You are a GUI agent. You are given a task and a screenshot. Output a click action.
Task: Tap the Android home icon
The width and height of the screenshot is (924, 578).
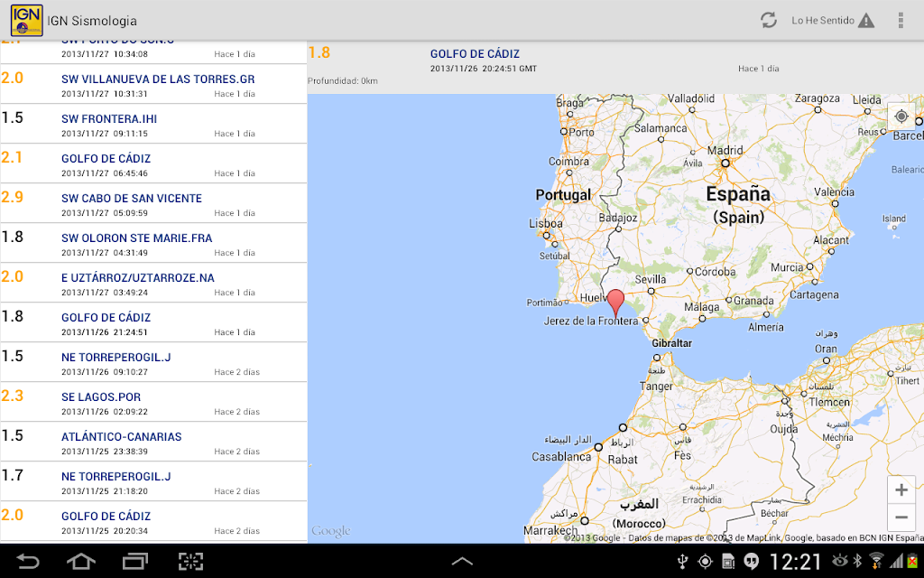coord(80,561)
